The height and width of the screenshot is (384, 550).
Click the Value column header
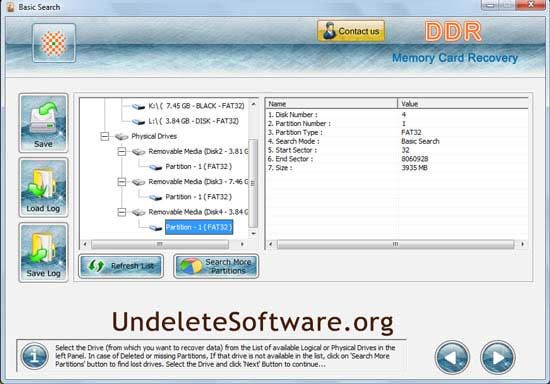coord(463,103)
